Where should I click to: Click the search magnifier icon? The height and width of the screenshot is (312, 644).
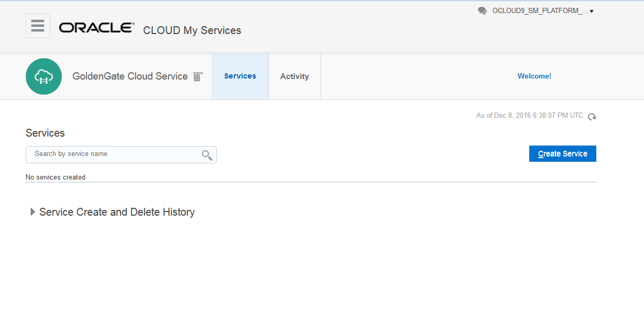(x=206, y=154)
